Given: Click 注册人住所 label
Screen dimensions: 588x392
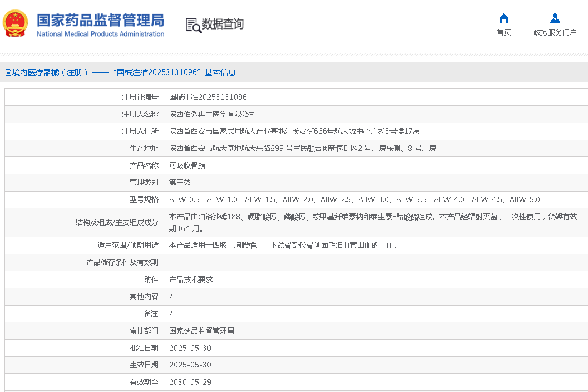Looking at the screenshot, I should (140, 131).
